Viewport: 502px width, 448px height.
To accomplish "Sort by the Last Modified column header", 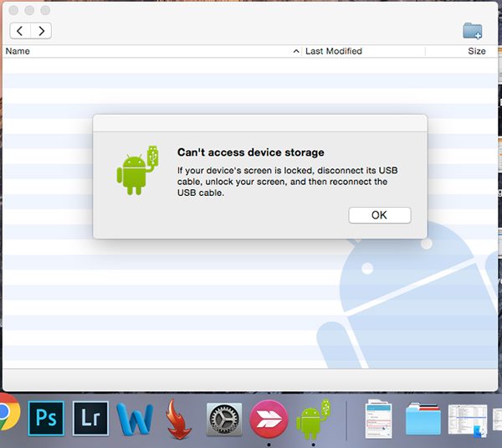I will (334, 51).
